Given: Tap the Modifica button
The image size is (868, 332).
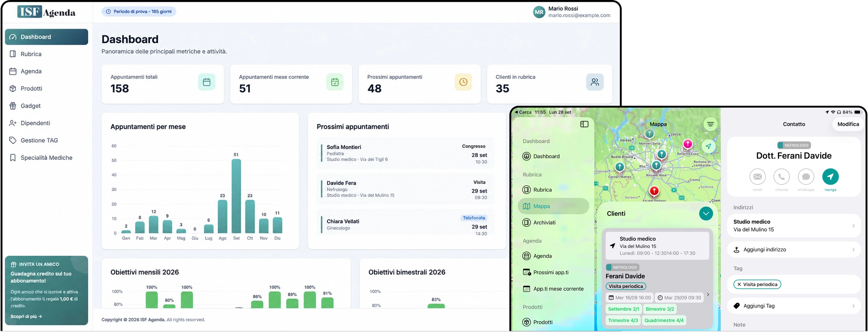Looking at the screenshot, I should point(848,124).
